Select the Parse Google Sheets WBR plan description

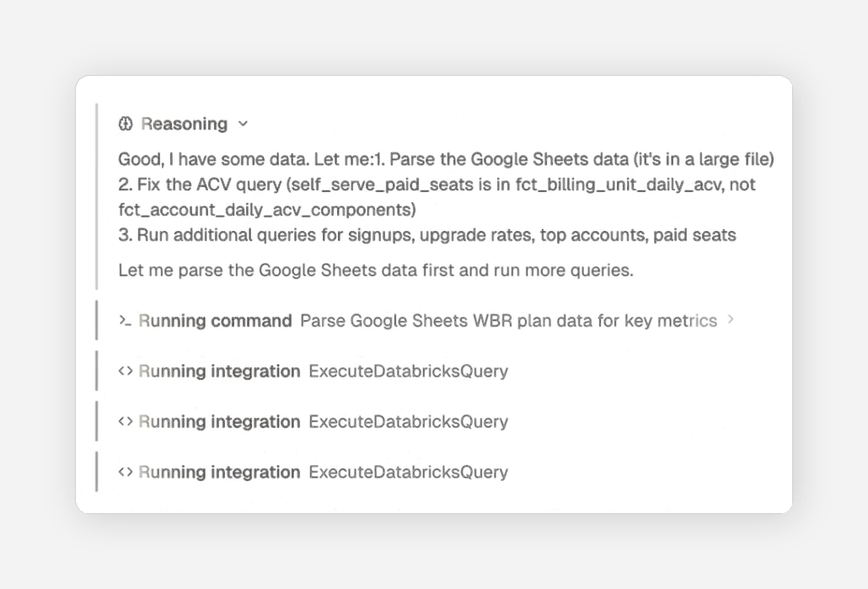[508, 320]
